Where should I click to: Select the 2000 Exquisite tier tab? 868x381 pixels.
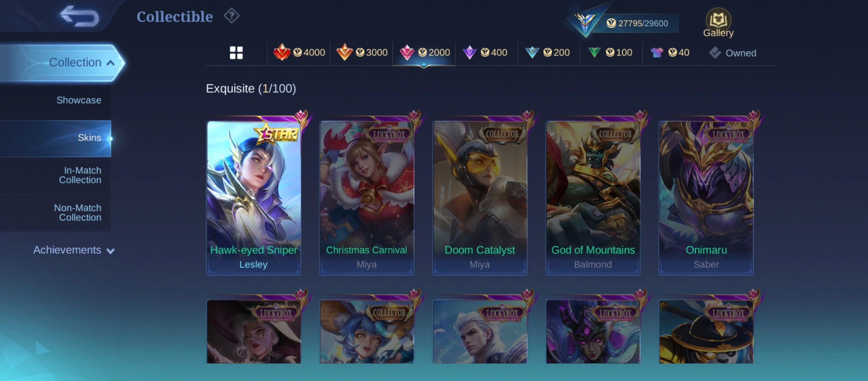click(424, 53)
